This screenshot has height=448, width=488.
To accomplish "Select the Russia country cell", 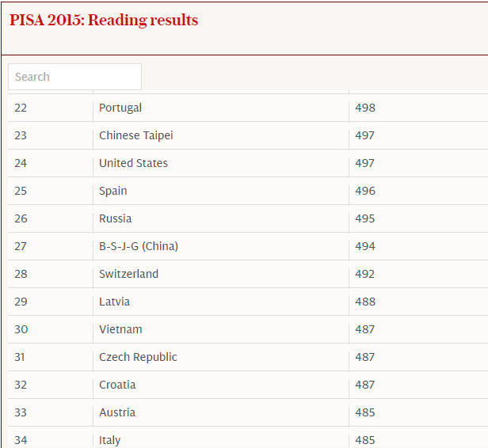I will pyautogui.click(x=115, y=218).
